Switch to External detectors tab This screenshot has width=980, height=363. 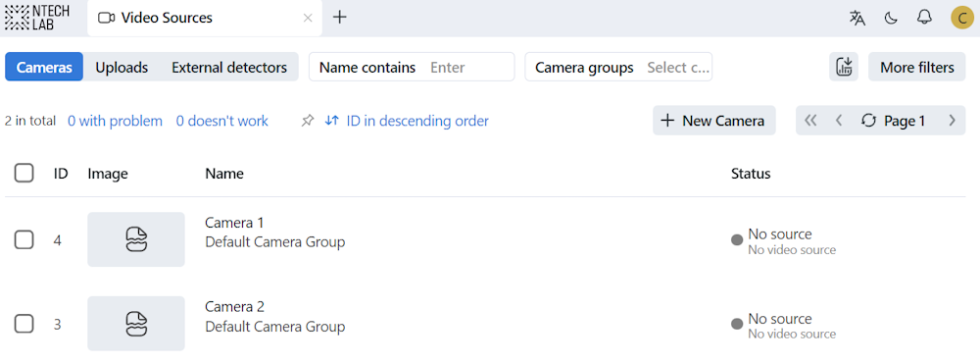pos(229,67)
